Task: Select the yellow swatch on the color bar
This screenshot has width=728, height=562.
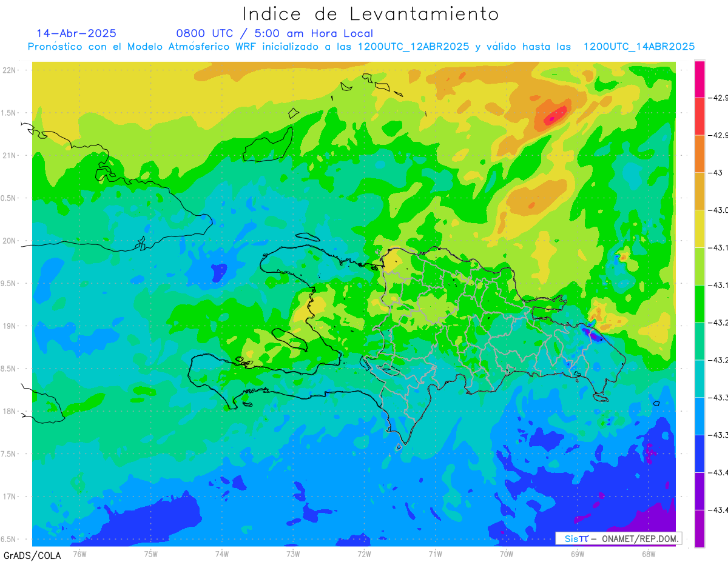Action: pos(699,229)
